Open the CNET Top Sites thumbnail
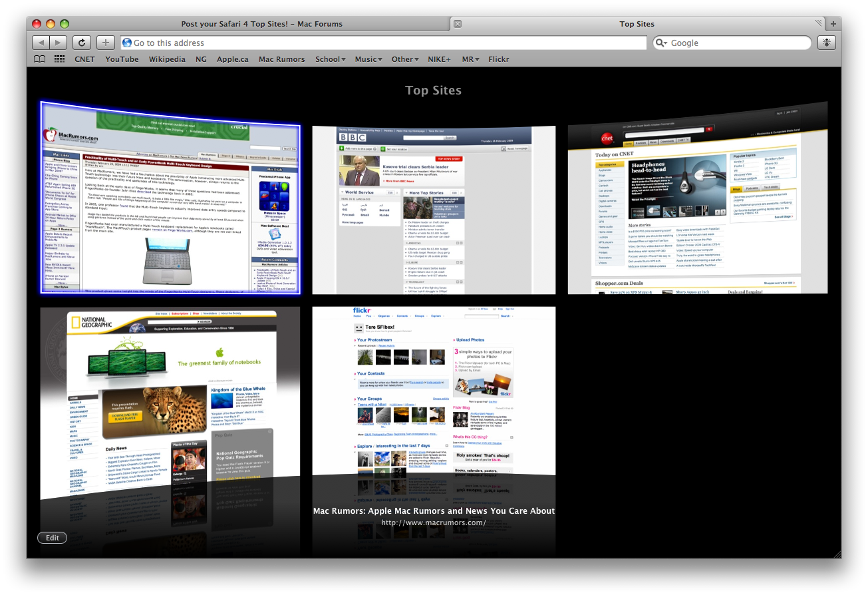This screenshot has width=868, height=595. (698, 198)
